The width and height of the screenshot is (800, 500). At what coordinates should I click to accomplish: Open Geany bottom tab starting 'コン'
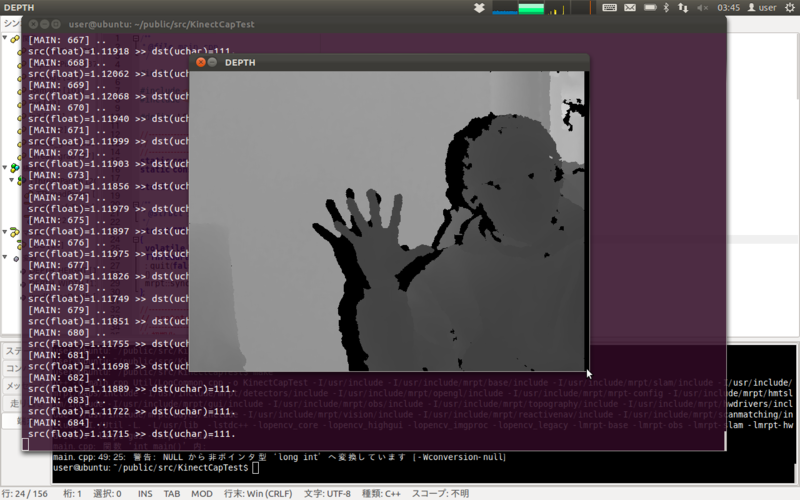[x=12, y=368]
